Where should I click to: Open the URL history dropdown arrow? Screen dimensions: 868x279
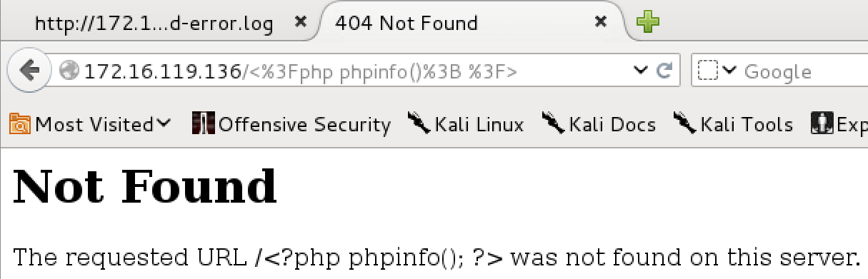tap(640, 71)
